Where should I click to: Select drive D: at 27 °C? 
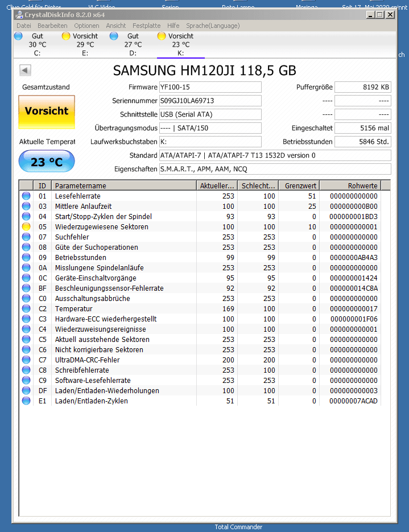click(133, 44)
